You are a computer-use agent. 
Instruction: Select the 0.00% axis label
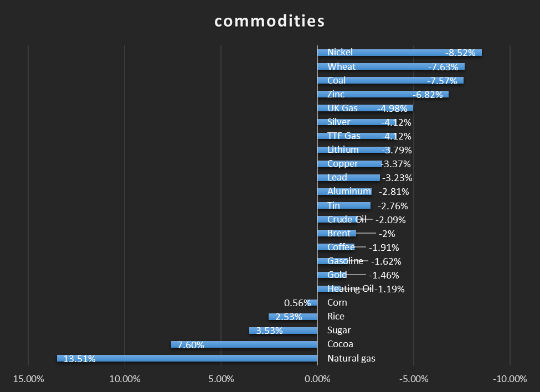click(x=317, y=379)
